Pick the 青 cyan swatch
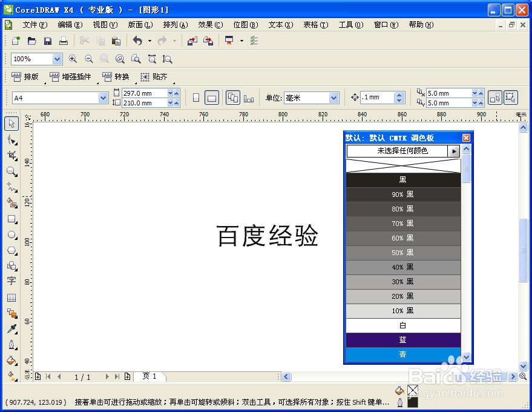Image resolution: width=532 pixels, height=412 pixels. tap(403, 354)
